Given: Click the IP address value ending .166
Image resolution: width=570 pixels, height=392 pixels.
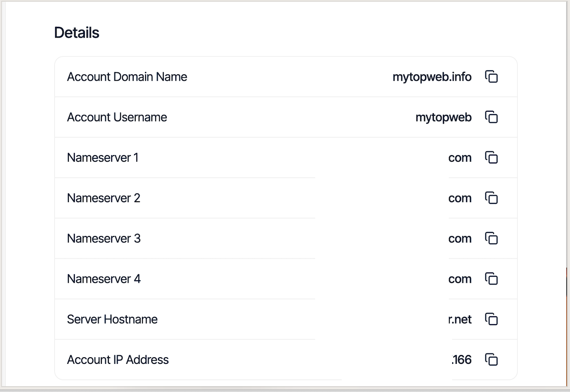Looking at the screenshot, I should click(462, 360).
